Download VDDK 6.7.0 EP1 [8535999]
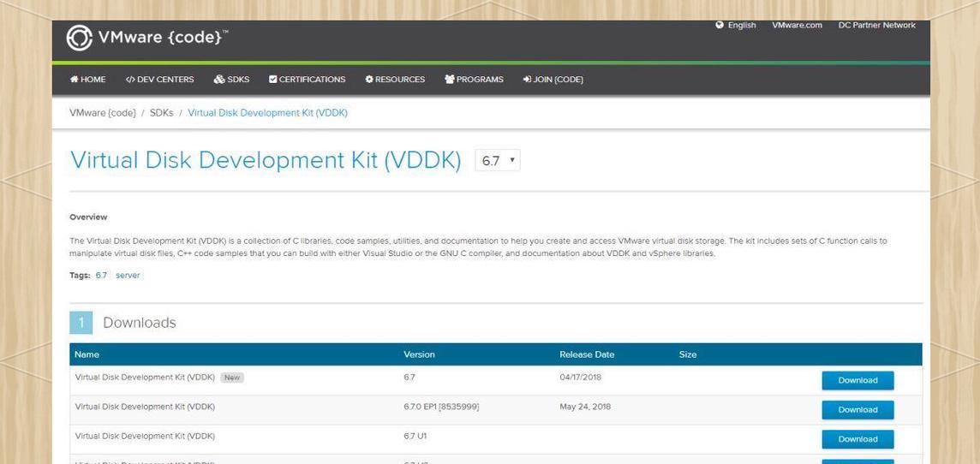Image resolution: width=980 pixels, height=464 pixels. (857, 410)
